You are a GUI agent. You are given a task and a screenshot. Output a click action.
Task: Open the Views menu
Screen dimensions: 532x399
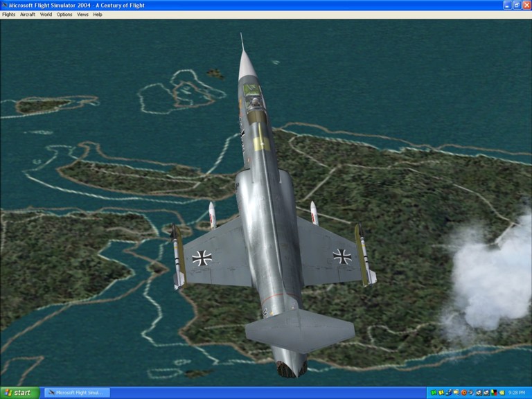tap(82, 14)
